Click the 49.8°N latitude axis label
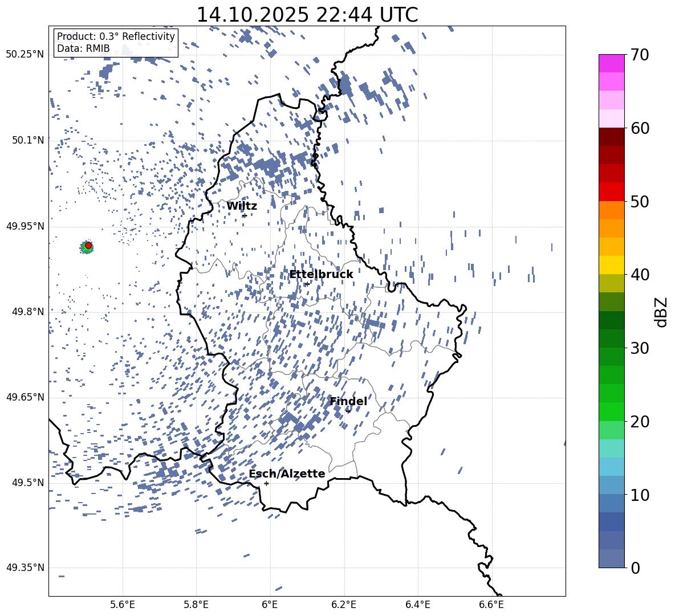The image size is (675, 616). click(28, 312)
